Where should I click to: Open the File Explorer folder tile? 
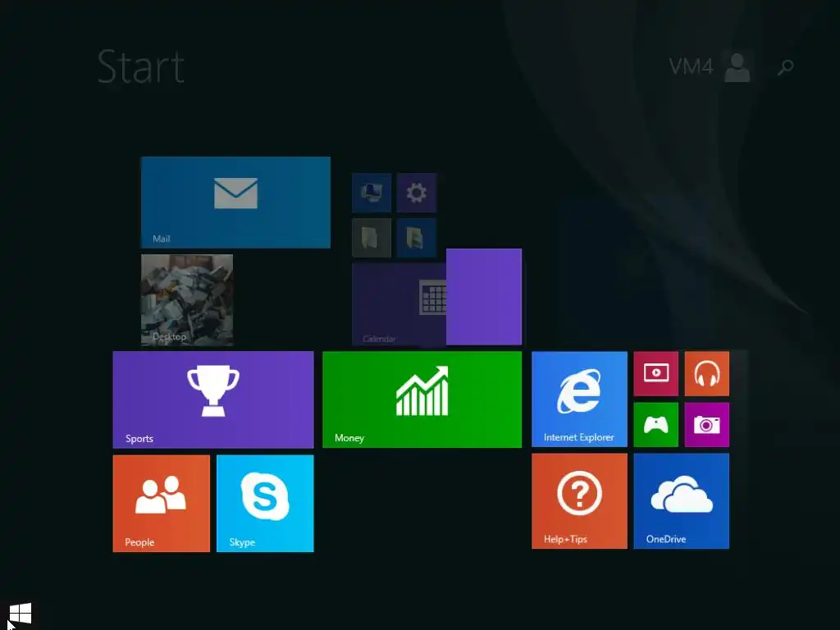pyautogui.click(x=416, y=237)
